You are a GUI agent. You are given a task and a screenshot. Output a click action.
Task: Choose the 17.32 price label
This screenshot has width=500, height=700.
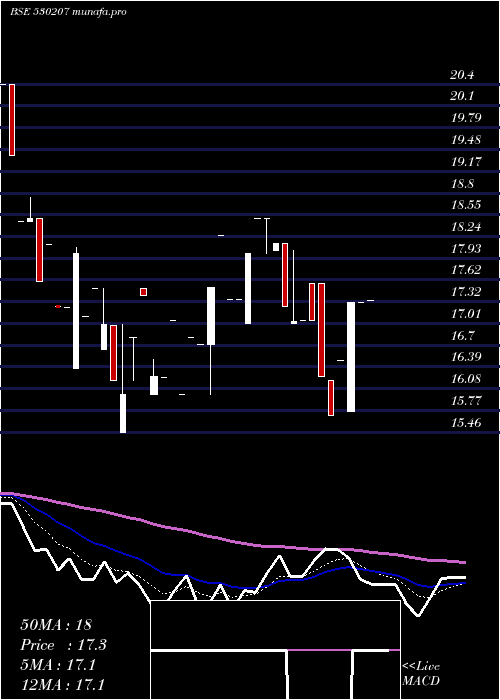[466, 292]
